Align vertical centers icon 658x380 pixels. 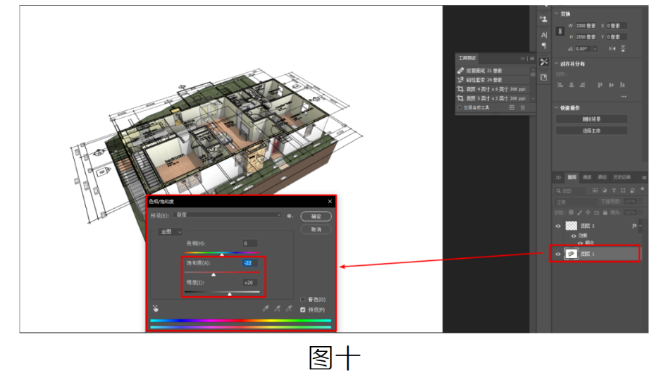point(611,85)
